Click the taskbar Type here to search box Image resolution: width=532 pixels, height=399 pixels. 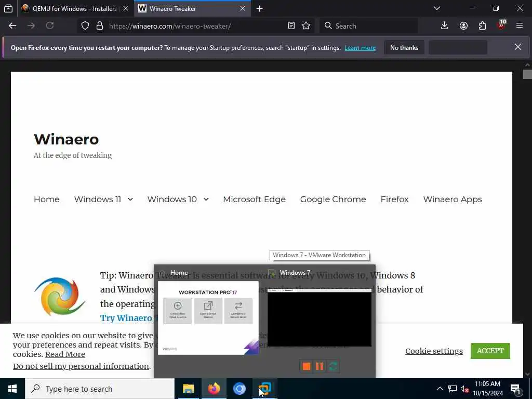[100, 389]
